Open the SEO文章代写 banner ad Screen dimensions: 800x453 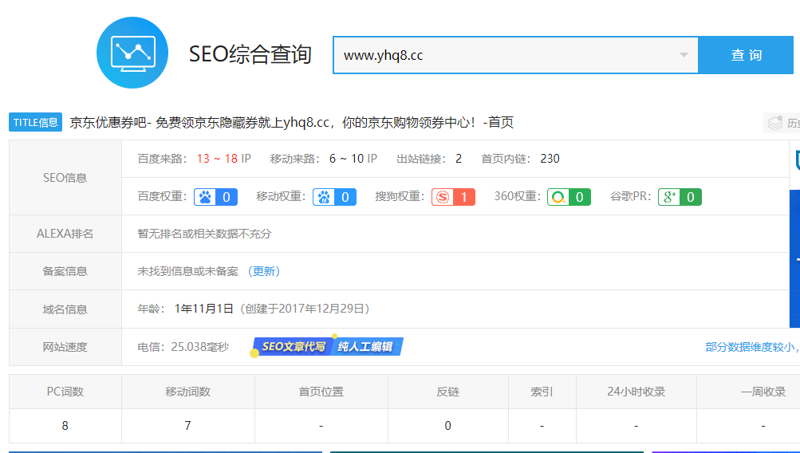pos(329,347)
